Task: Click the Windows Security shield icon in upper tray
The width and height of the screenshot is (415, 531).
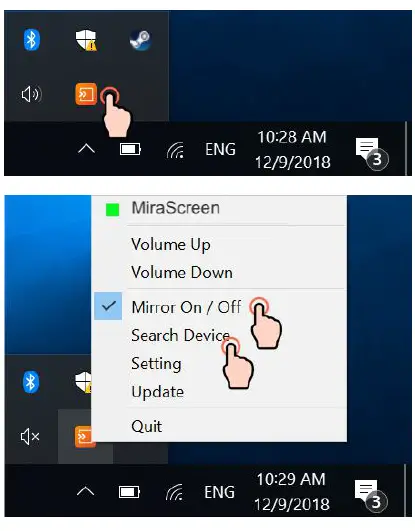Action: [x=86, y=40]
